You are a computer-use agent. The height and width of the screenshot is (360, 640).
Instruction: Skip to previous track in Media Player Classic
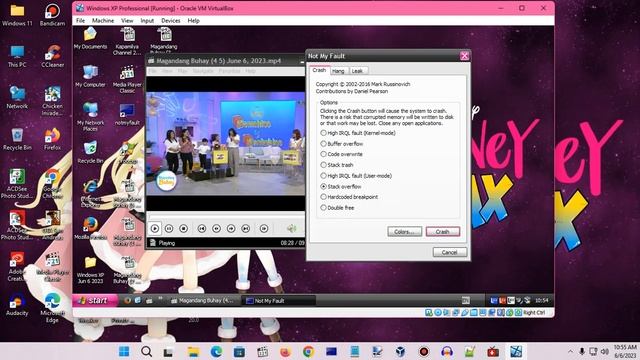202,229
